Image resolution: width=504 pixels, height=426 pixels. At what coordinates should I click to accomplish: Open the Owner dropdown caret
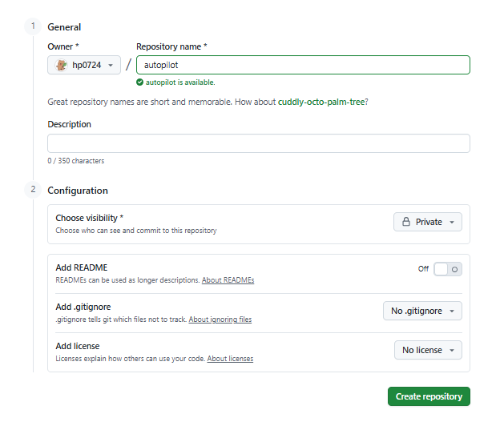tap(110, 65)
